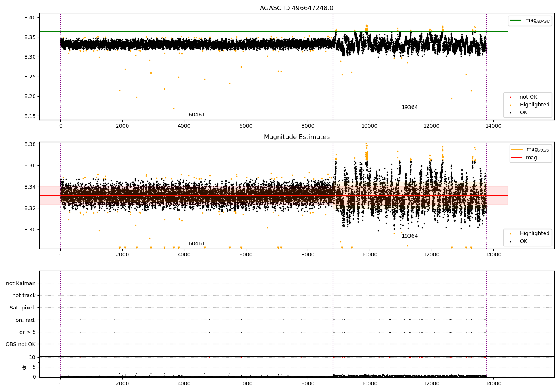Select the mag OBSID legend entry in middle plot

530,149
